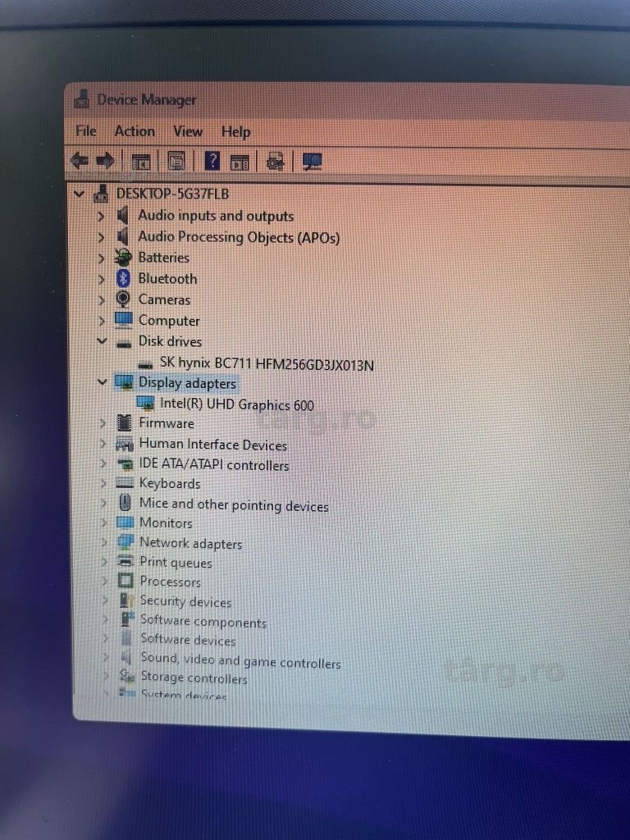
Task: Collapse the Display adapters category
Action: point(103,382)
